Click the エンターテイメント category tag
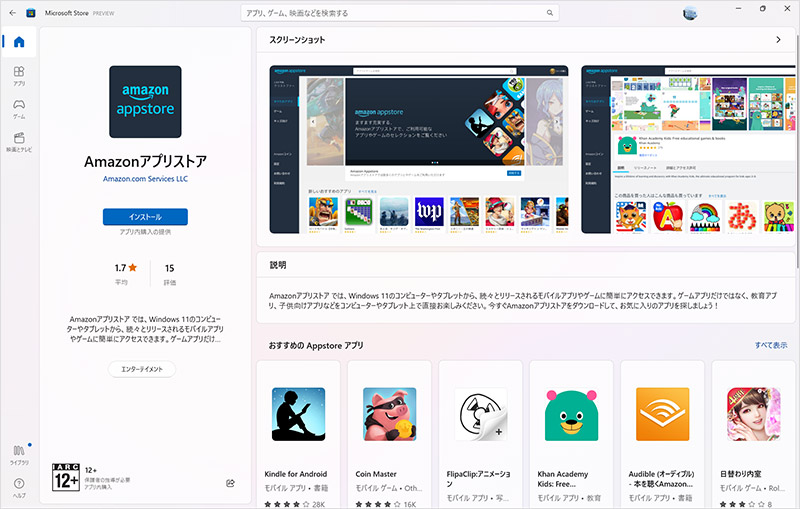The height and width of the screenshot is (509, 800). pyautogui.click(x=142, y=369)
